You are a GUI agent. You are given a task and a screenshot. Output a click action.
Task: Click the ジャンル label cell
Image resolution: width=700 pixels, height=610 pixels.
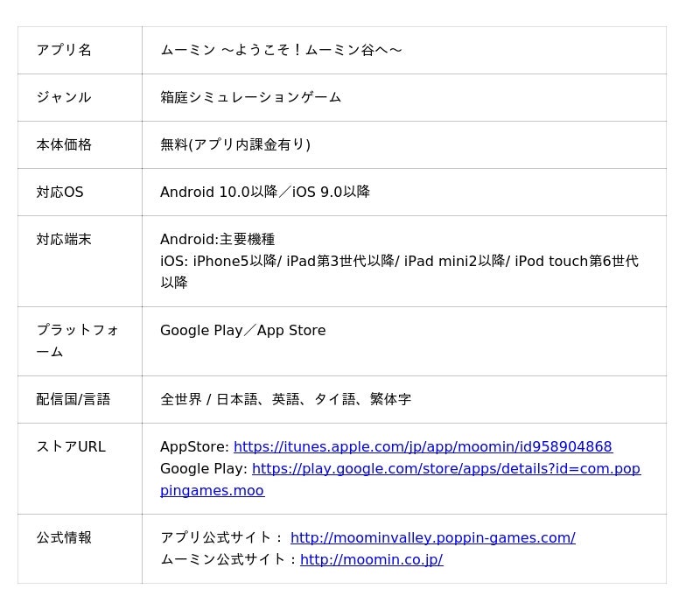tap(64, 97)
